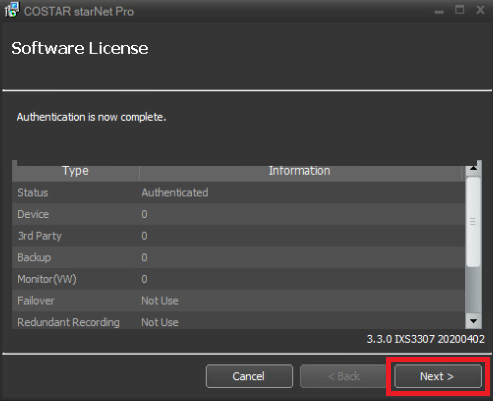
Task: Select the Device row
Action: [239, 214]
